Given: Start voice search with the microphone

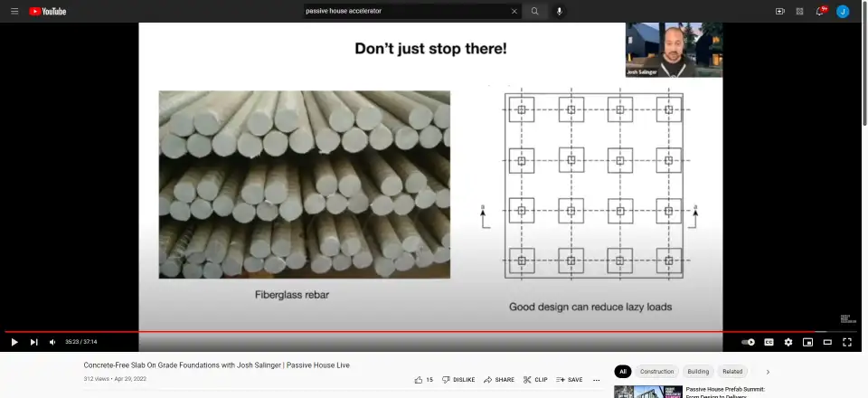Looking at the screenshot, I should (559, 11).
